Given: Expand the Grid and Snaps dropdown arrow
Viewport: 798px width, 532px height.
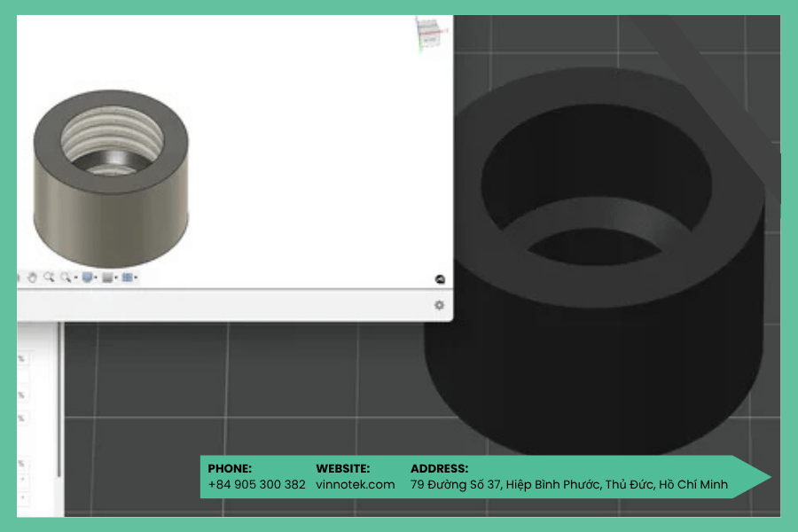Looking at the screenshot, I should tap(116, 278).
